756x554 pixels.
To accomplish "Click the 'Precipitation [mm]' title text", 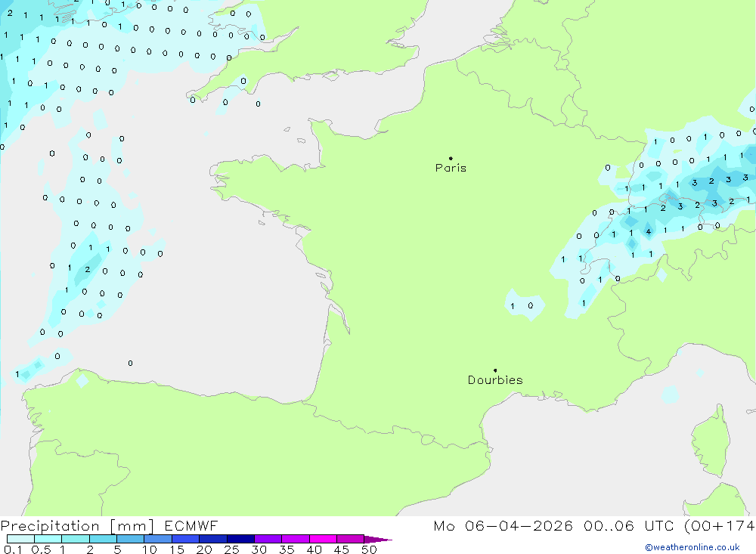I will (77, 526).
